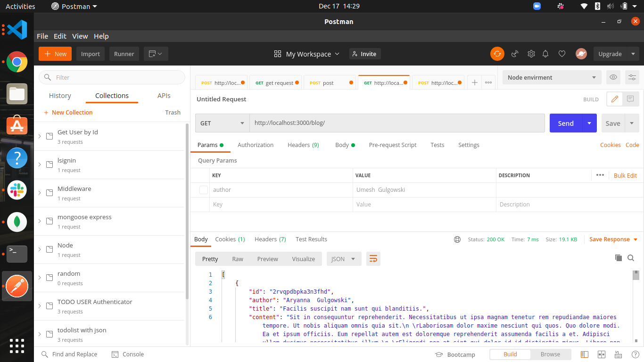Open the My Workspace dropdown
Image resolution: width=644 pixels, height=362 pixels.
pos(307,54)
